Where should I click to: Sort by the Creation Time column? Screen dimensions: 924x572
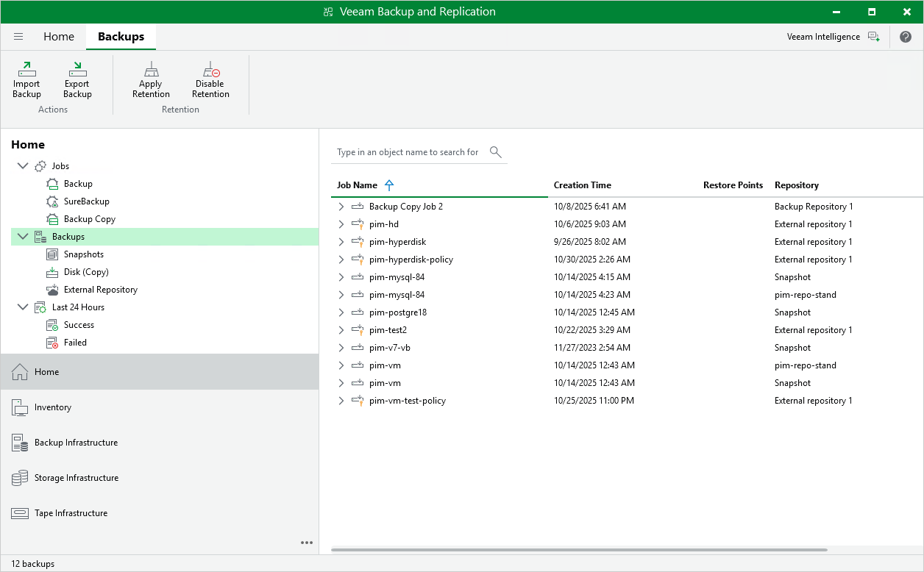coord(582,185)
